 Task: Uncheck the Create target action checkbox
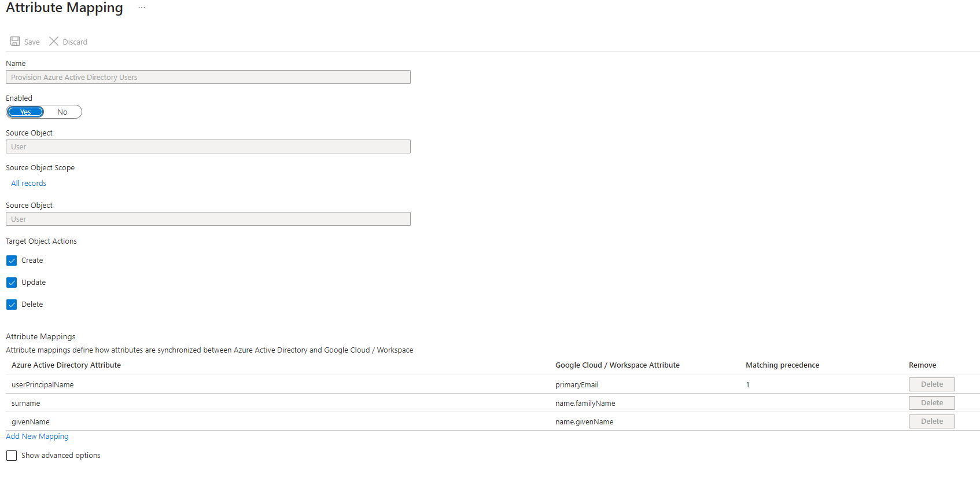click(12, 261)
